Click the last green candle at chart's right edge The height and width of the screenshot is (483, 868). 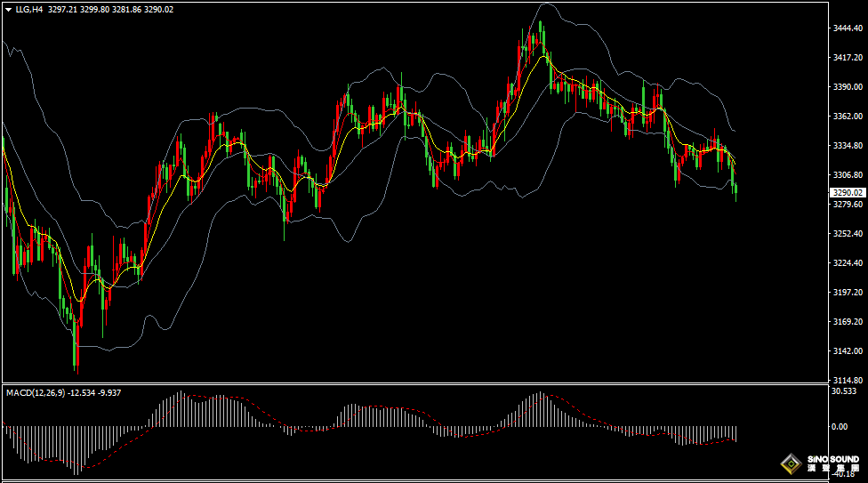[x=735, y=188]
